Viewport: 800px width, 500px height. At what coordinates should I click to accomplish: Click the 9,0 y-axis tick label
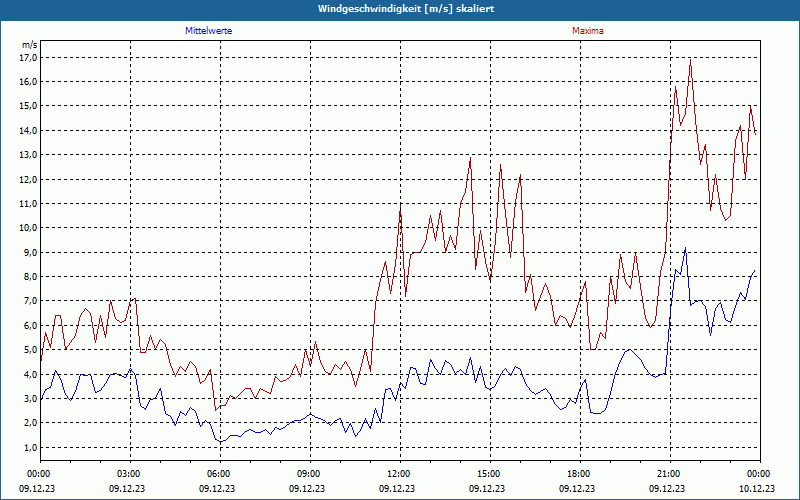(31, 252)
